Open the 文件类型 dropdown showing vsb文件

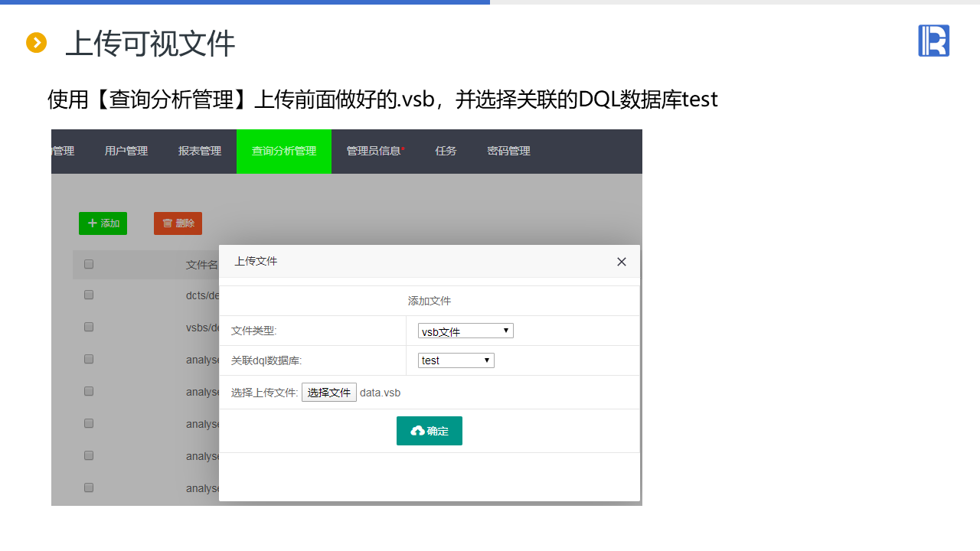[x=465, y=331]
